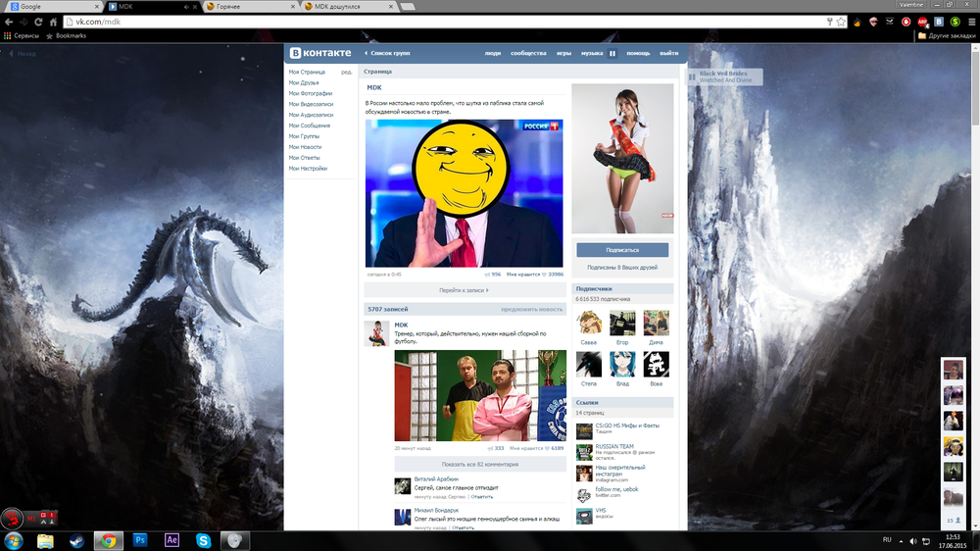This screenshot has width=980, height=551.
Task: Open the smiley face post image
Action: coord(464,193)
